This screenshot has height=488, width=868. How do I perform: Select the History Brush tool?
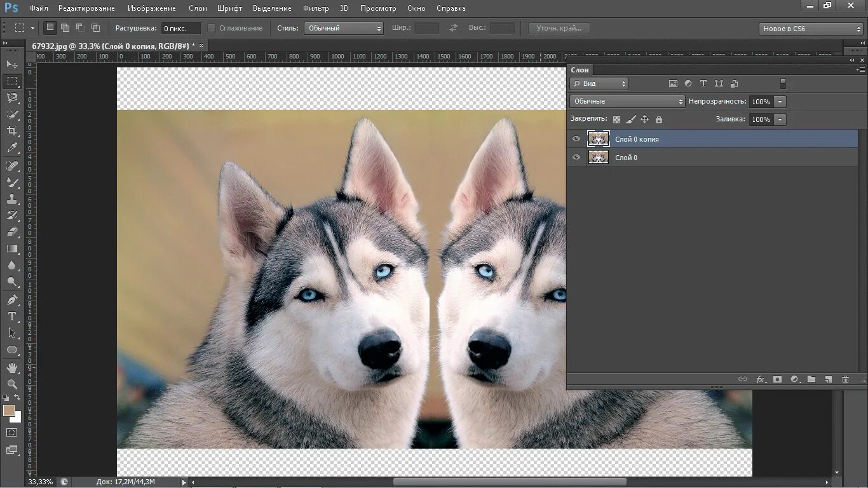pyautogui.click(x=12, y=215)
